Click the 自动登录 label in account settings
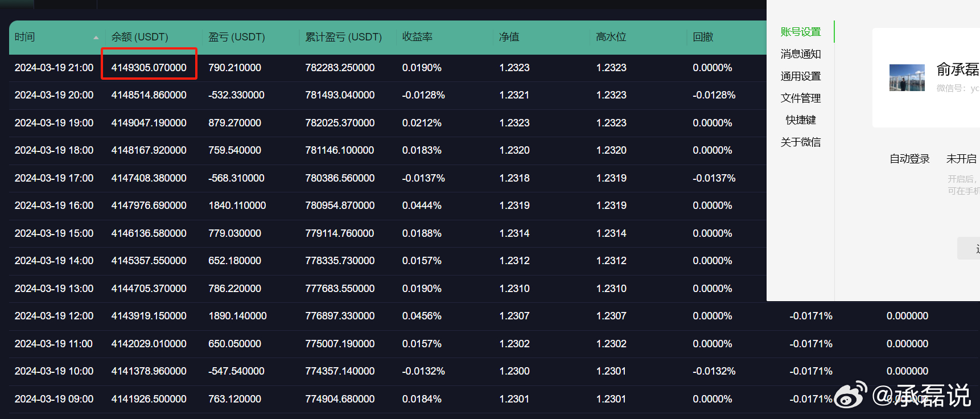This screenshot has height=419, width=980. coord(909,159)
